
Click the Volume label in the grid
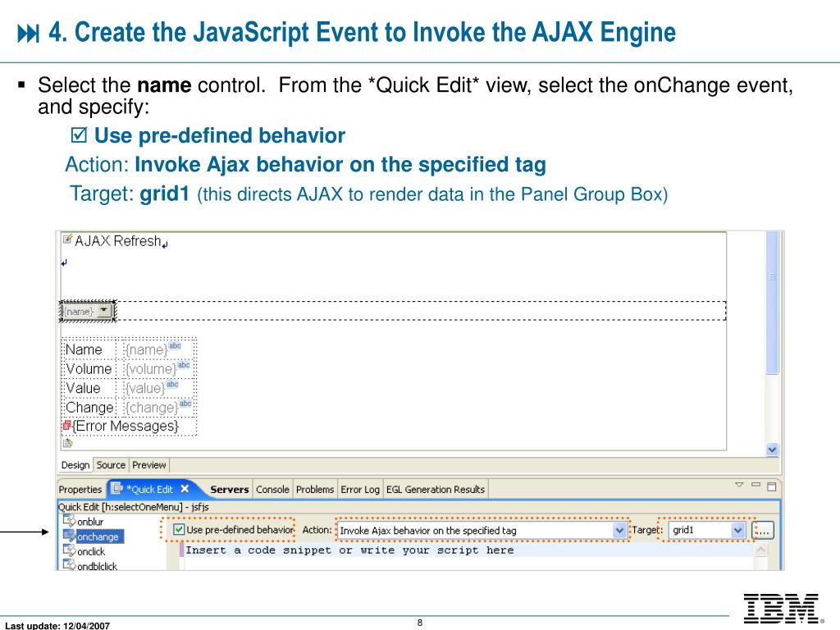(x=89, y=369)
